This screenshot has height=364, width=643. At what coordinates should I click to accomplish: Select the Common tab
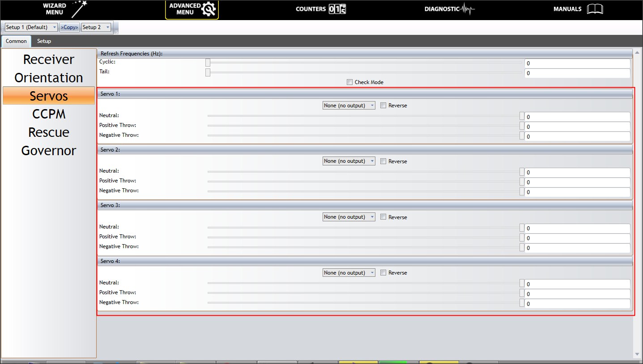pyautogui.click(x=16, y=41)
